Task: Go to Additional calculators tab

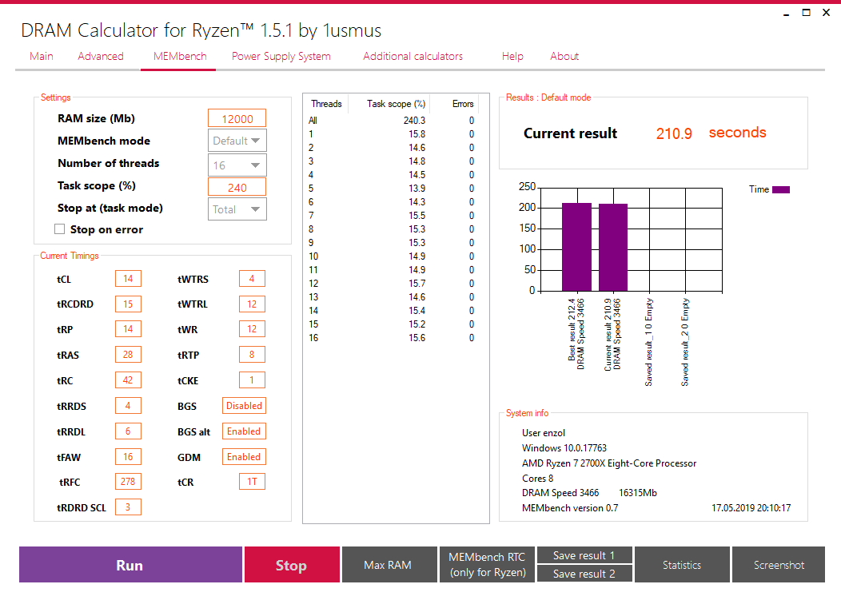Action: point(413,56)
